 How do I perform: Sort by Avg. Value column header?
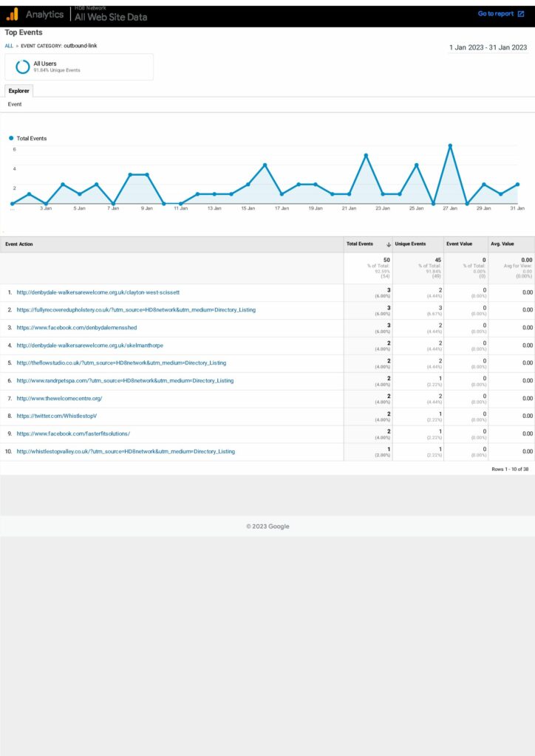tap(502, 244)
